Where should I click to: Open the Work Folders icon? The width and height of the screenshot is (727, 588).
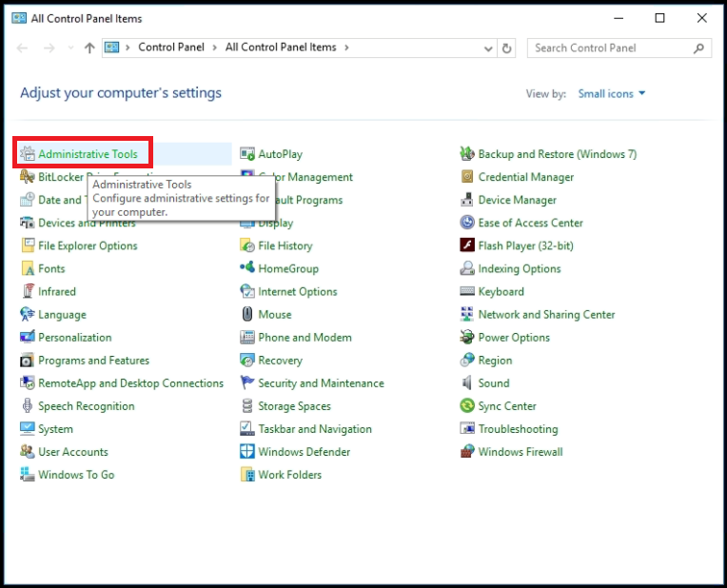[247, 475]
